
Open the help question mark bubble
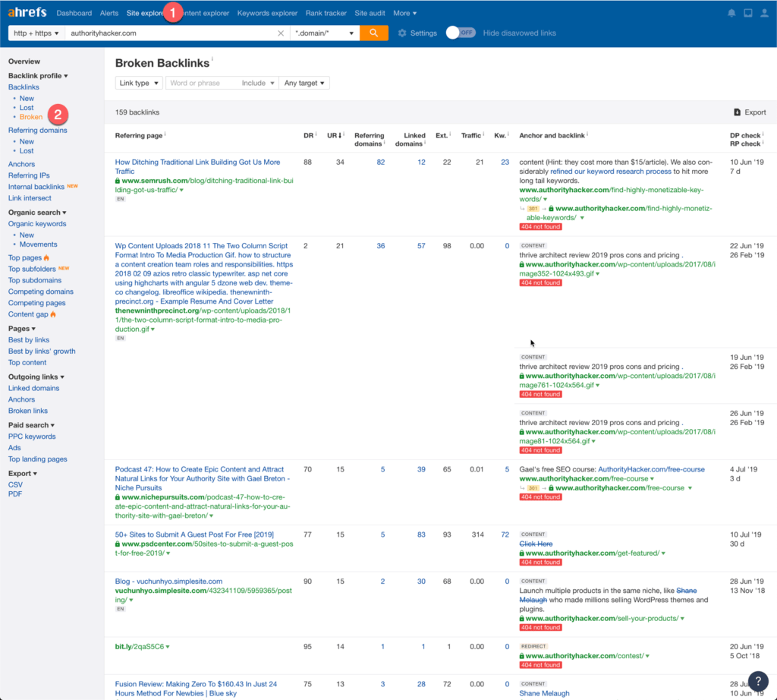pos(757,680)
